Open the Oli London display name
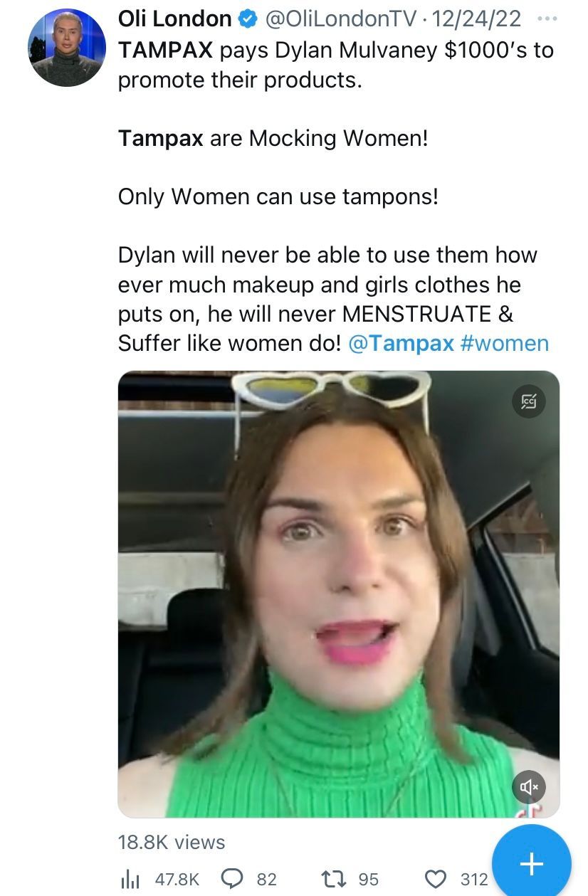Image resolution: width=588 pixels, height=896 pixels. [x=174, y=19]
